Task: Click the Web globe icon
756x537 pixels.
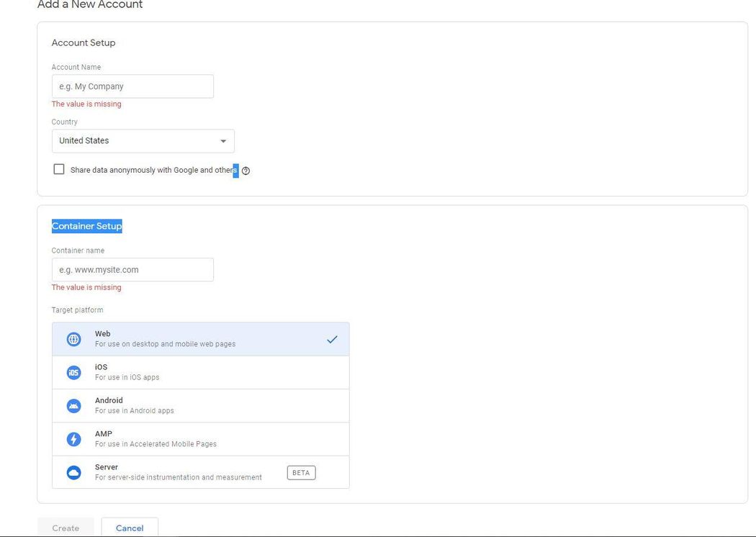Action: pyautogui.click(x=73, y=339)
